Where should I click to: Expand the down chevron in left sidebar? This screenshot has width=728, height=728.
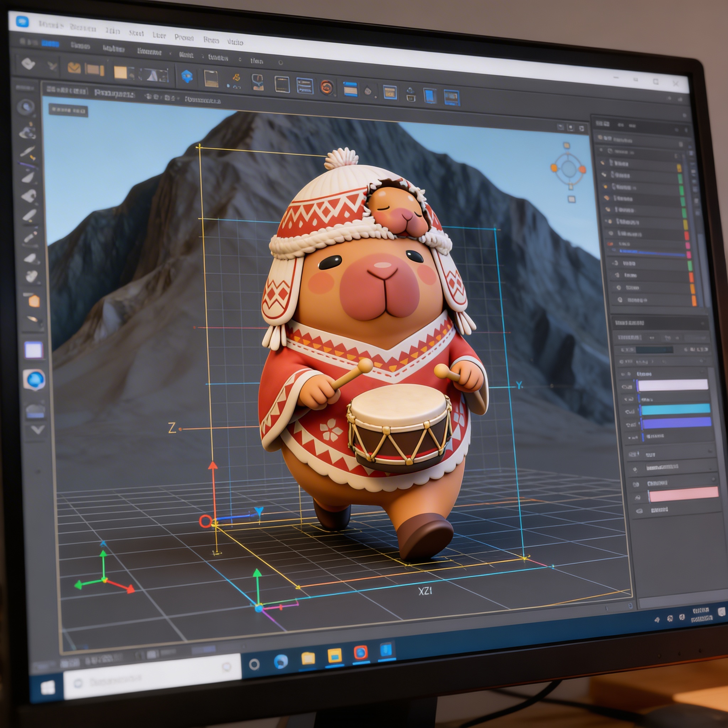pyautogui.click(x=37, y=429)
